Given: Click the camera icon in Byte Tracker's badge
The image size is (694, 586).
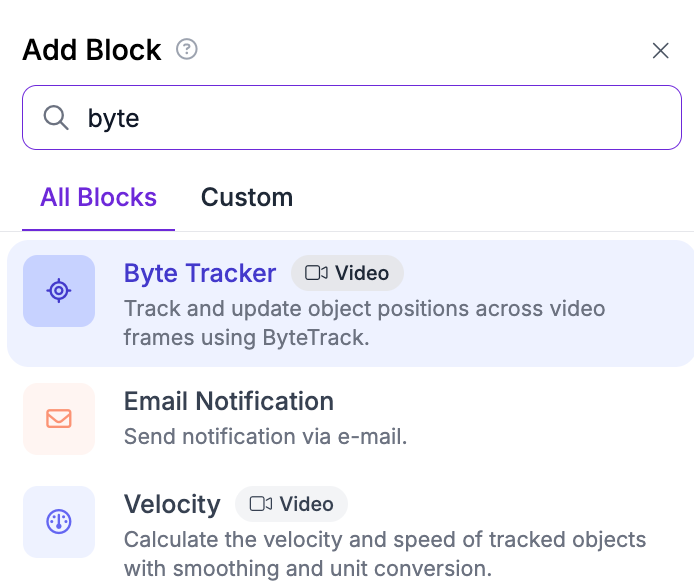Looking at the screenshot, I should coord(317,273).
